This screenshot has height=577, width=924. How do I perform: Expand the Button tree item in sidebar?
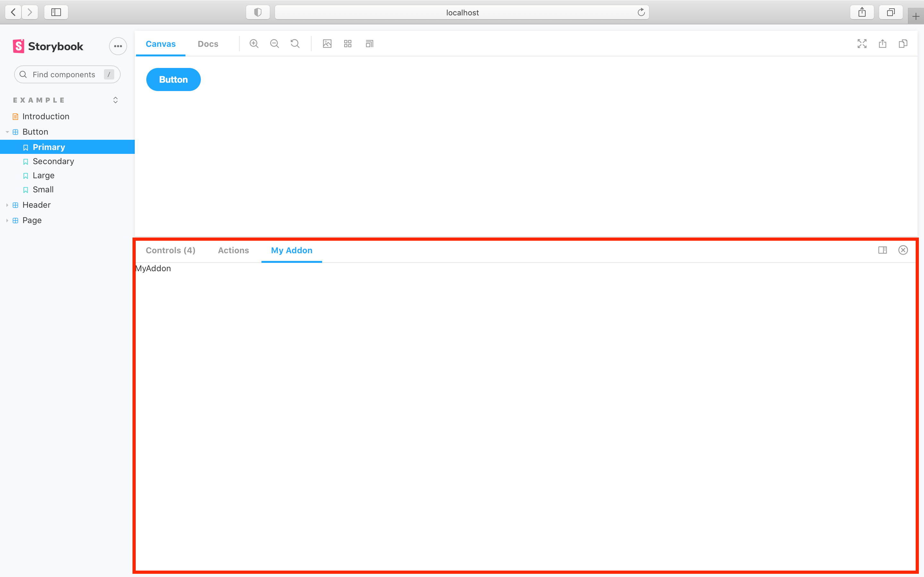click(x=7, y=131)
